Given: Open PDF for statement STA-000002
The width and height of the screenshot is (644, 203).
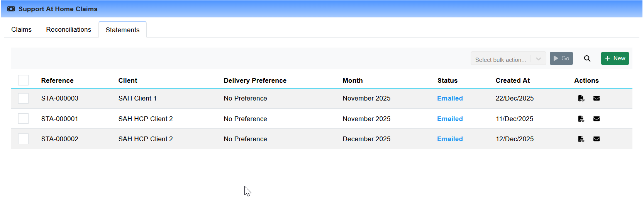Looking at the screenshot, I should (x=581, y=139).
